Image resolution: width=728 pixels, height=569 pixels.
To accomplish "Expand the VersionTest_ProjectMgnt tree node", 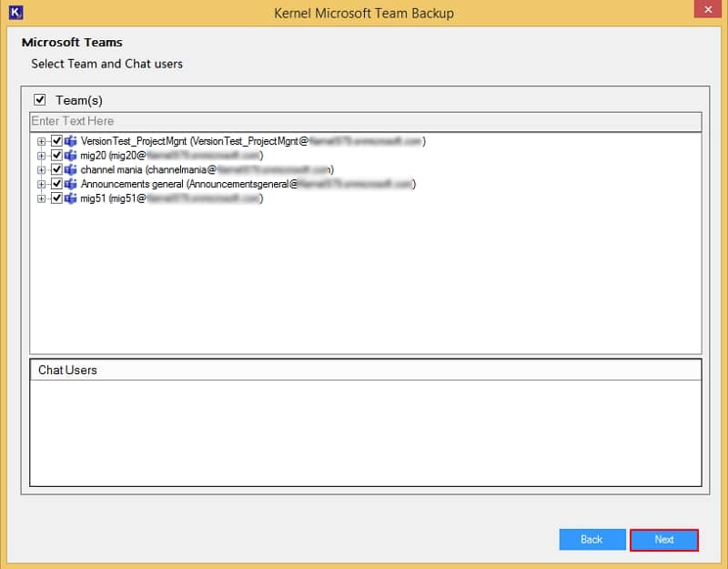I will (41, 141).
